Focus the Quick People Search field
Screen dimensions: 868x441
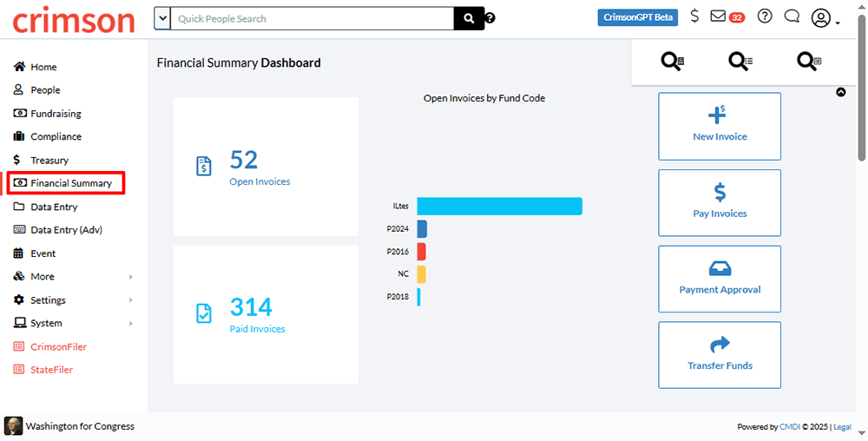click(312, 18)
